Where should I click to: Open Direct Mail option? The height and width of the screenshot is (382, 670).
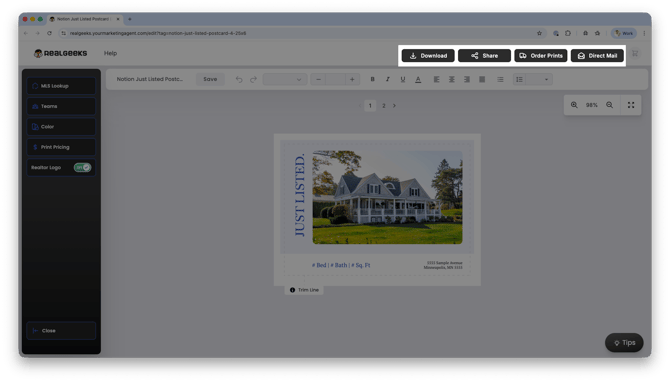(x=597, y=56)
